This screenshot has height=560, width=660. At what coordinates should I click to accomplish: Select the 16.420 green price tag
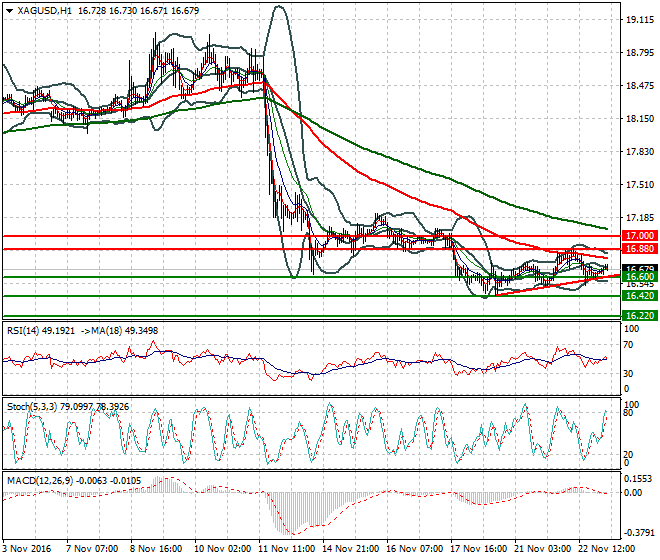click(637, 296)
